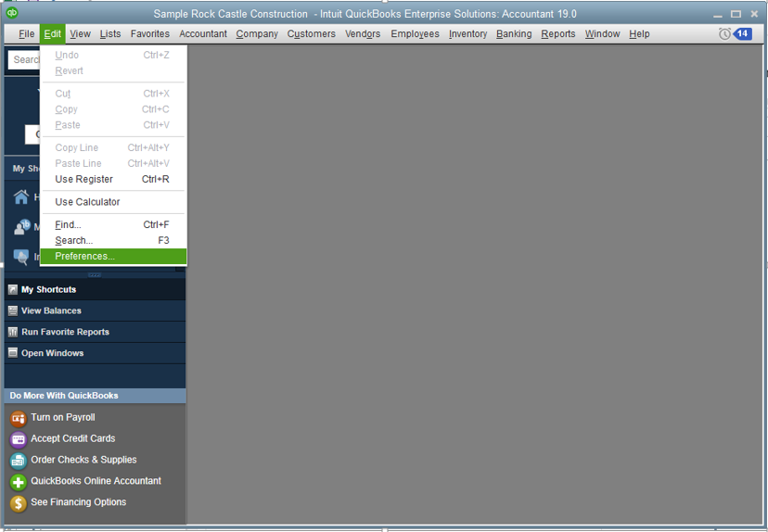Click the Order Checks & Supplies icon
This screenshot has width=768, height=532.
(x=19, y=461)
